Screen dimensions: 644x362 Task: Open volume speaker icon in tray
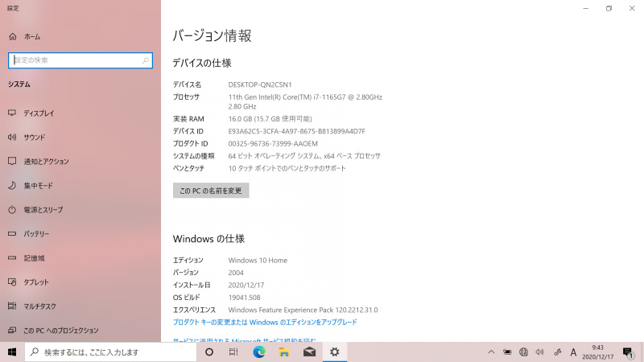(x=539, y=352)
